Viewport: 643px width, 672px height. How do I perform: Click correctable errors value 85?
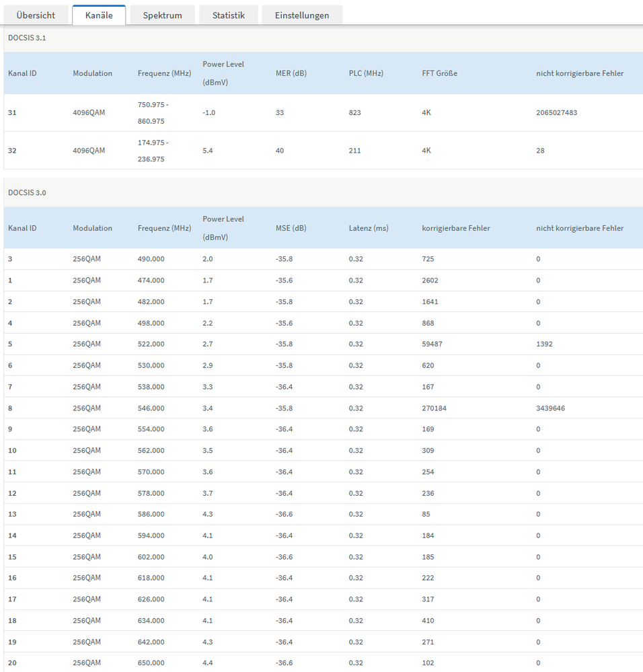426,514
